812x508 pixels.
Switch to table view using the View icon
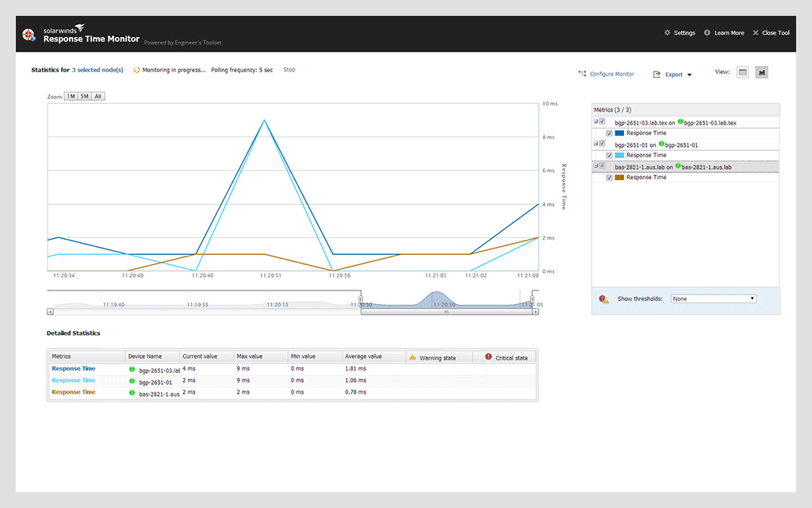click(x=742, y=71)
